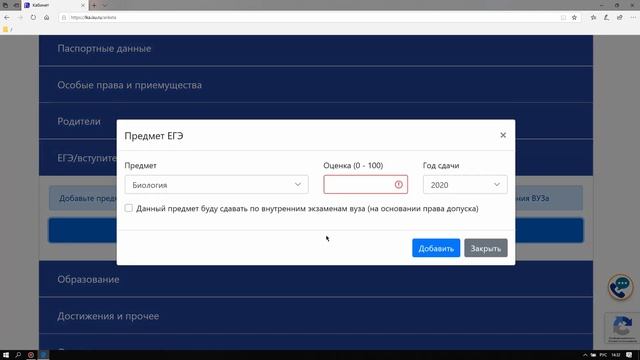This screenshot has width=640, height=360.
Task: Open browser settings and more menu
Action: pyautogui.click(x=633, y=18)
